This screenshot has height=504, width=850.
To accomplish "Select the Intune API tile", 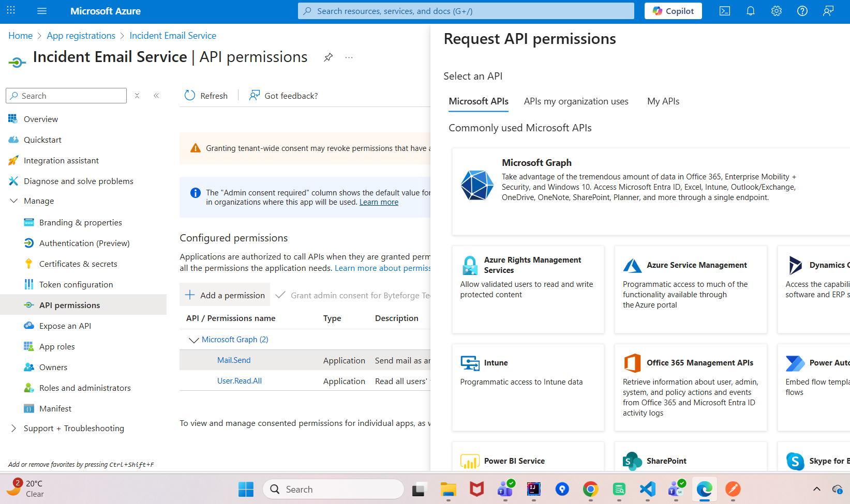I will click(x=528, y=388).
